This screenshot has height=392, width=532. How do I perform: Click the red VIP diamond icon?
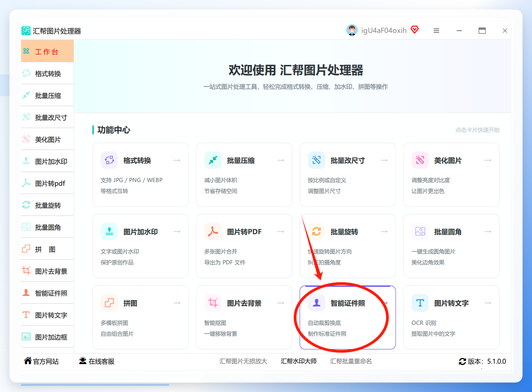414,30
